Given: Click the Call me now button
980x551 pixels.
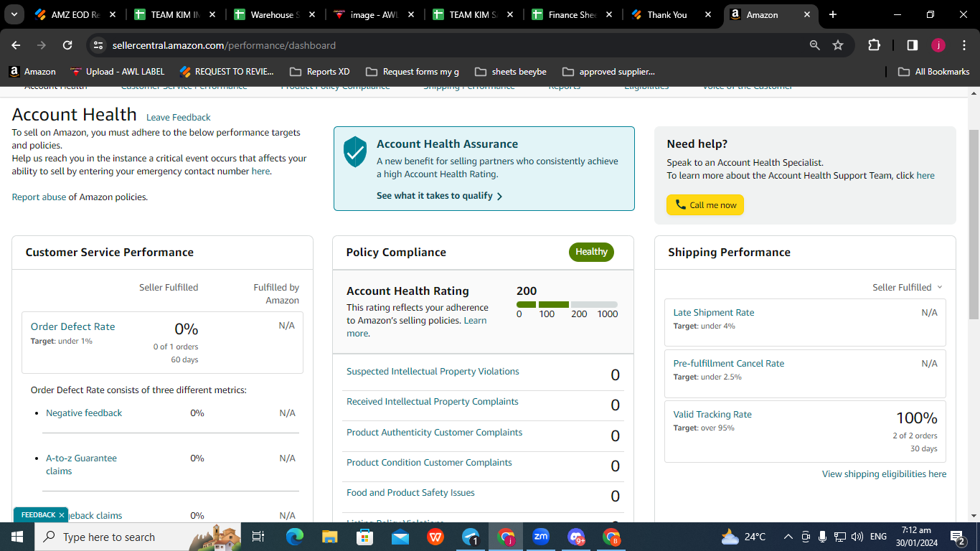Looking at the screenshot, I should point(705,205).
